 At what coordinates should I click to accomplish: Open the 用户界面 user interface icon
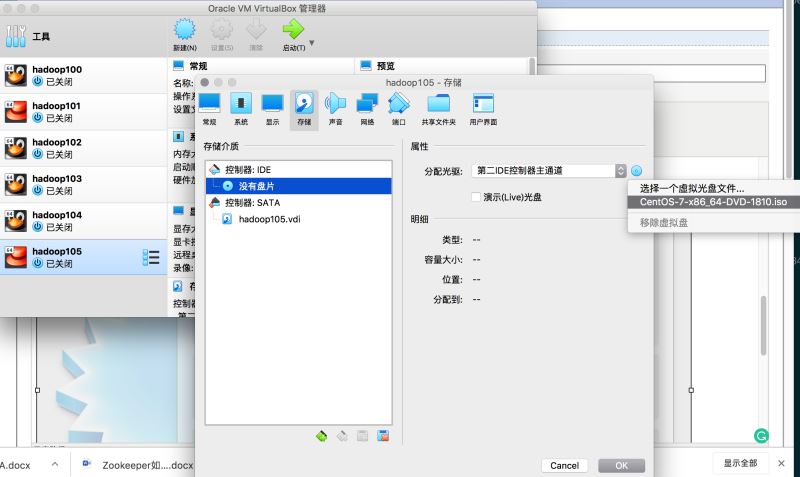point(483,105)
